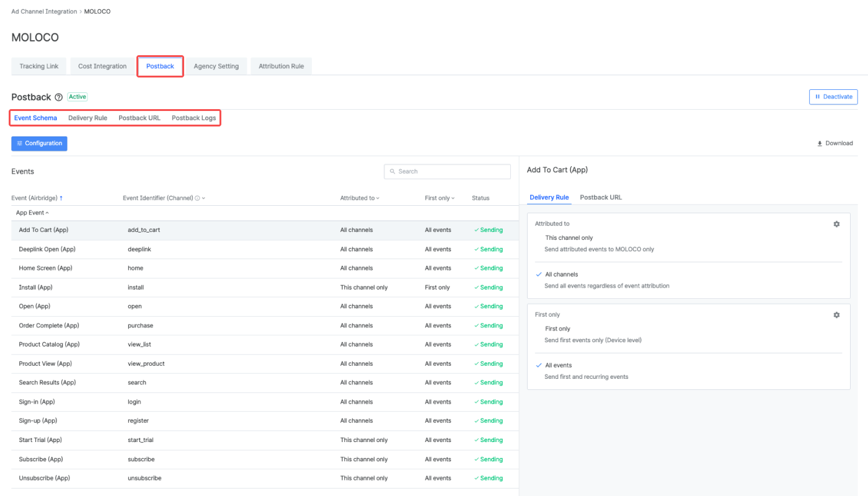Open the Cost Integration tab

(x=102, y=66)
